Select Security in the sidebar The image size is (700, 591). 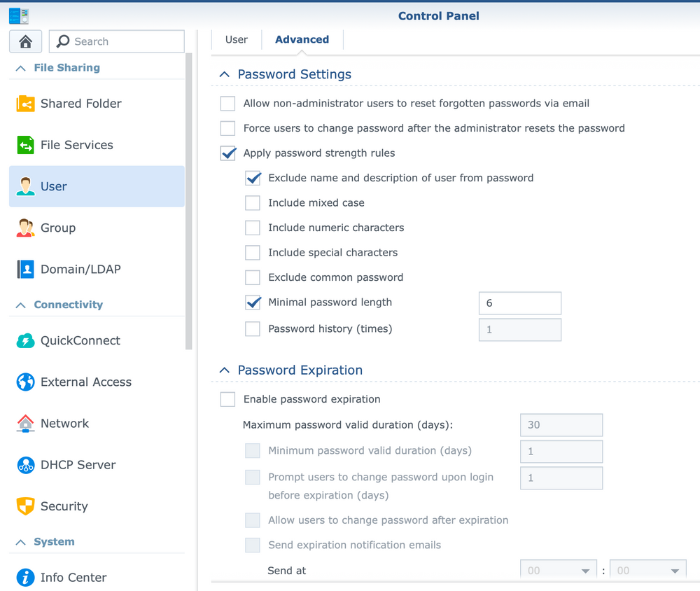click(64, 506)
